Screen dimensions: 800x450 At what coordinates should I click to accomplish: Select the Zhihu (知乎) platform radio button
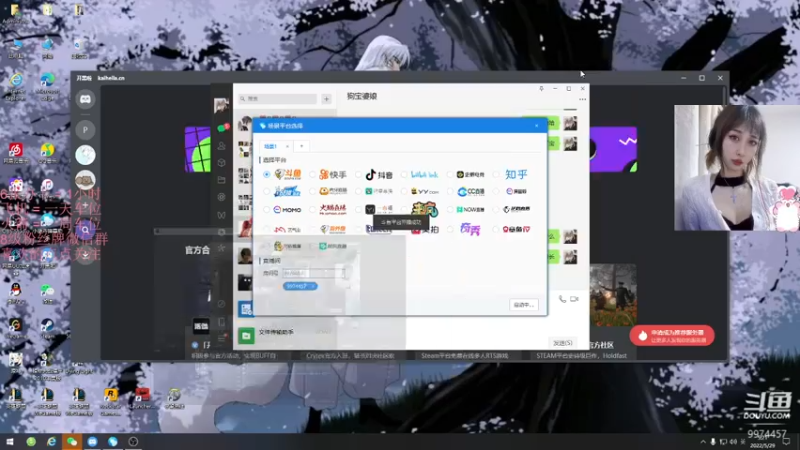(496, 174)
